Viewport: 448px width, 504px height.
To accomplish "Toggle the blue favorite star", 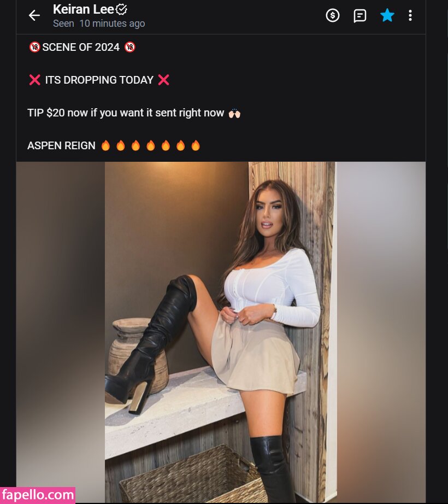I will (387, 15).
